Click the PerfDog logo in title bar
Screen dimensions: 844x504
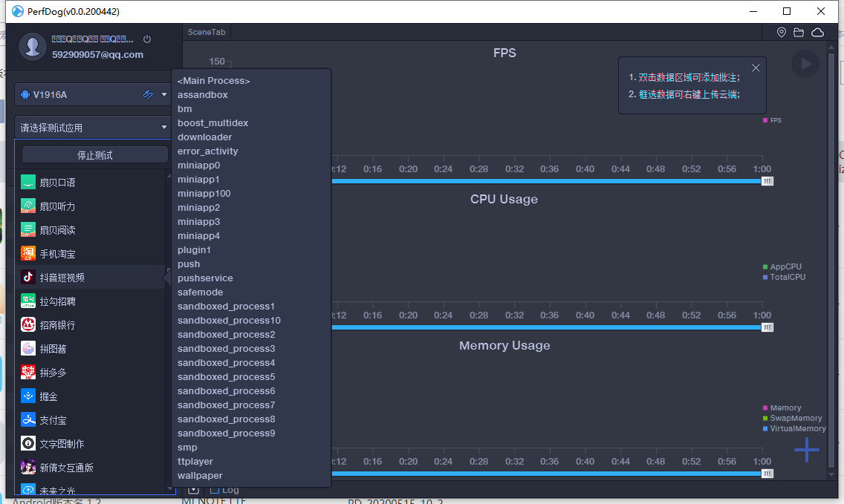click(18, 11)
